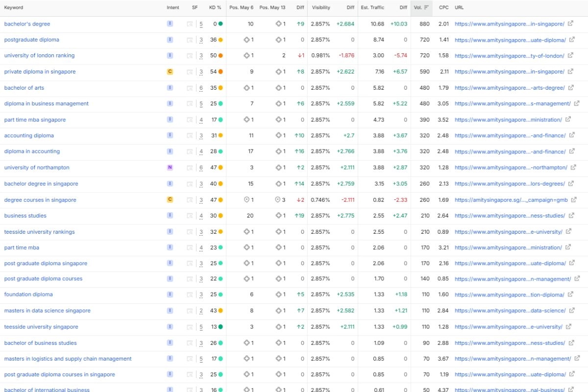Click volume value 880 in bachelor's degree row
588x392 pixels.
click(424, 24)
